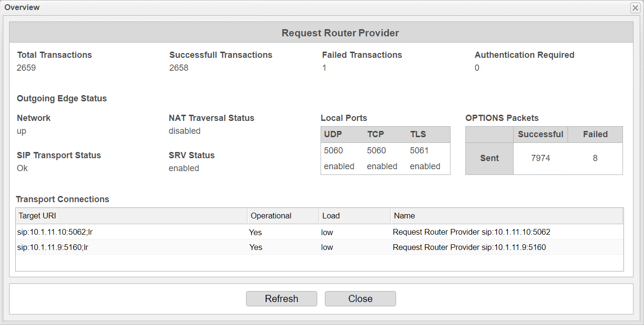Click the Refresh button
The width and height of the screenshot is (644, 325).
pyautogui.click(x=281, y=299)
